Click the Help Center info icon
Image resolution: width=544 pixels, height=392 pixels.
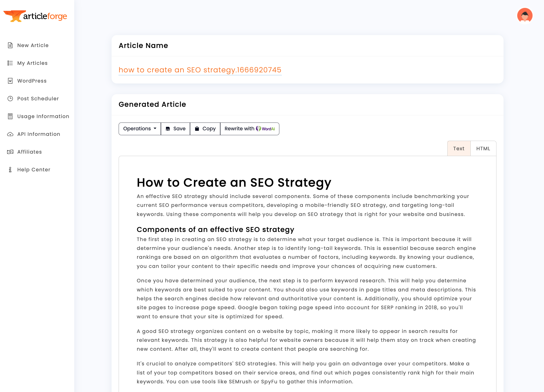point(10,170)
